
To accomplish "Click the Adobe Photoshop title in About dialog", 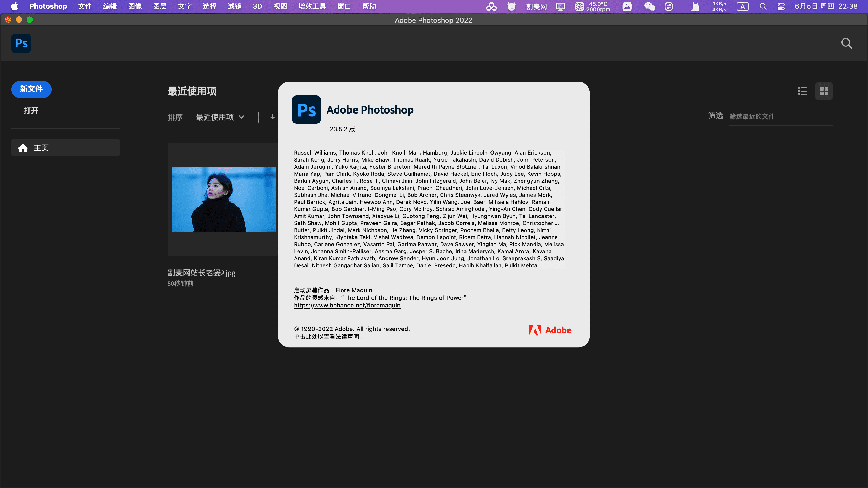I will tap(370, 110).
